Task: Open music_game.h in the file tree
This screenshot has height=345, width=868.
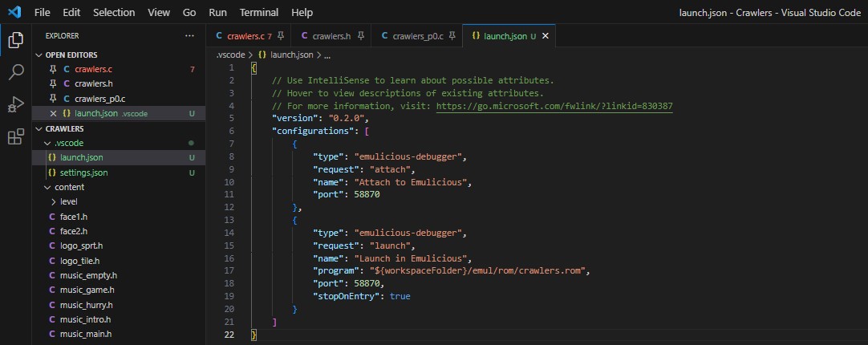Action: tap(119, 290)
